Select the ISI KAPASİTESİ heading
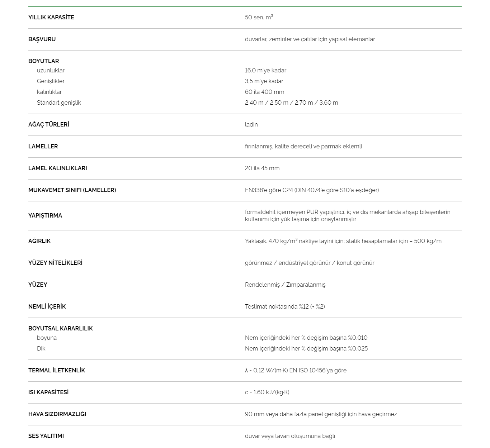This screenshot has height=448, width=490. [48, 392]
